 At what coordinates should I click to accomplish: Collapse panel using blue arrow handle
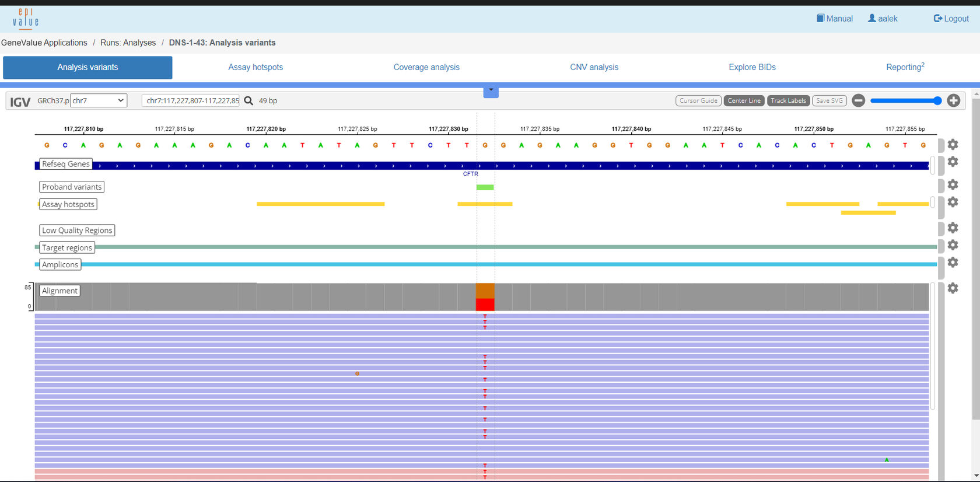(x=491, y=90)
